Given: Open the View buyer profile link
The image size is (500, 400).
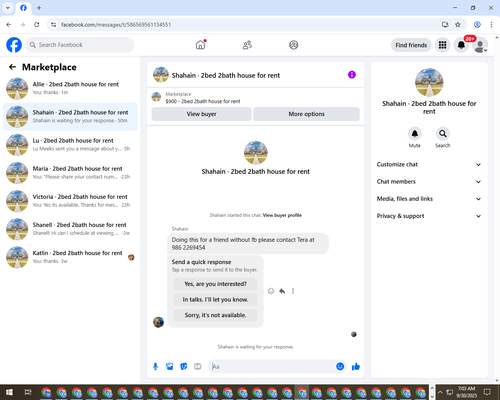Looking at the screenshot, I should (x=282, y=215).
